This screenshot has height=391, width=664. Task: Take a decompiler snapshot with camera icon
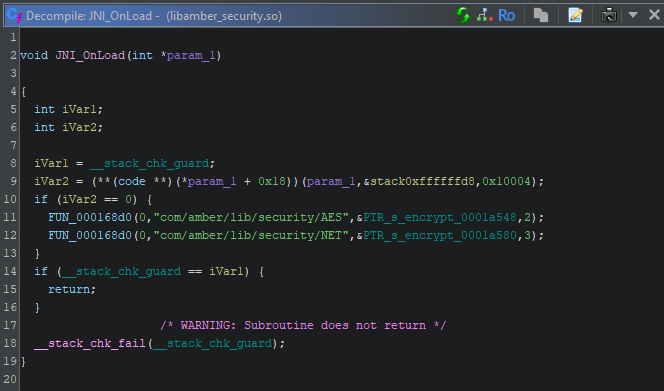point(609,15)
